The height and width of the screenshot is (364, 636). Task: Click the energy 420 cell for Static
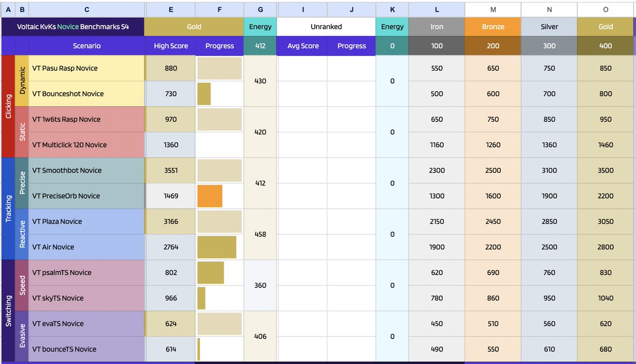(x=260, y=132)
